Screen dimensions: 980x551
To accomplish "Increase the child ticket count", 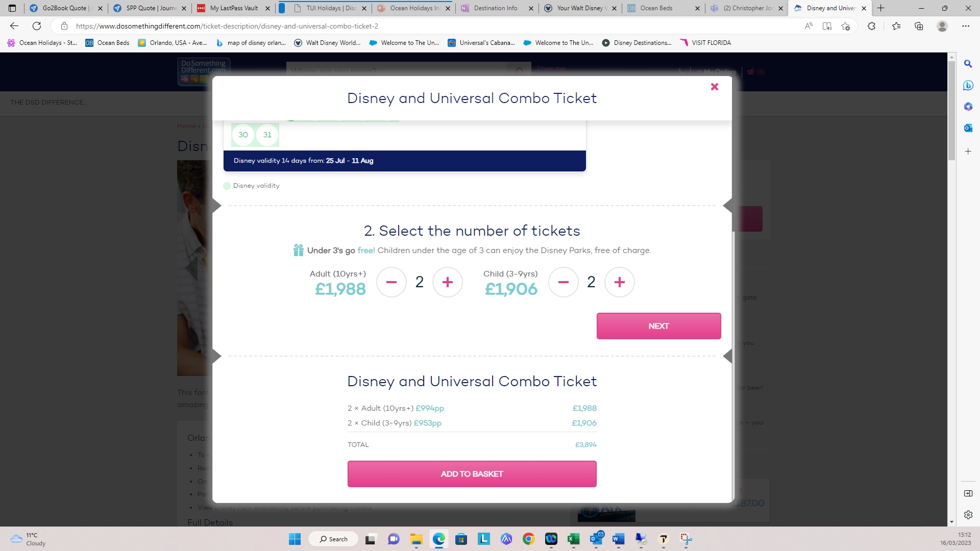I will [x=620, y=282].
